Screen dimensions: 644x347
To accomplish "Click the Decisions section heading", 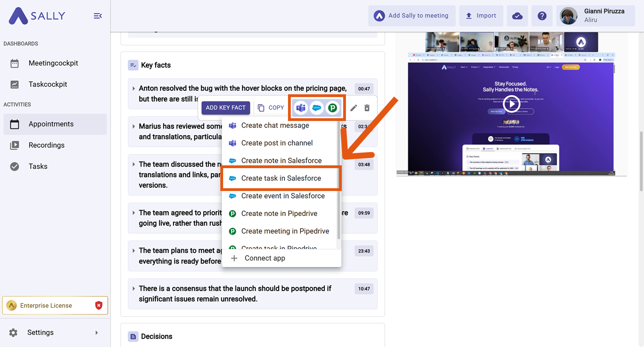I will [x=156, y=337].
